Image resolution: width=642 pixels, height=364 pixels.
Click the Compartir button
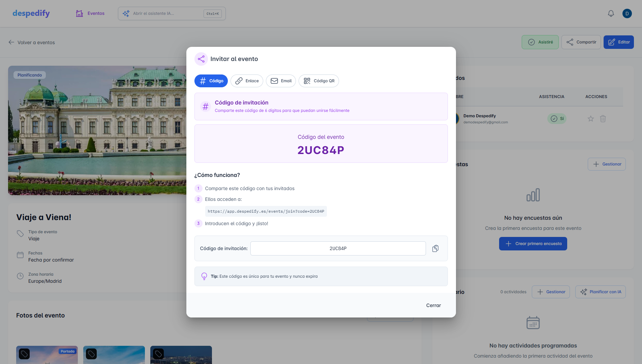581,42
